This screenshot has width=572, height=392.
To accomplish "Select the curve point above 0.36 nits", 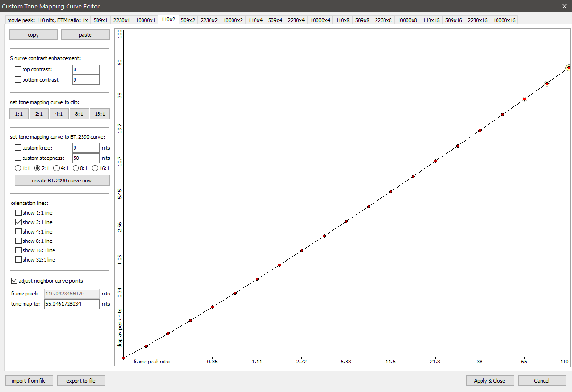I will click(x=212, y=307).
